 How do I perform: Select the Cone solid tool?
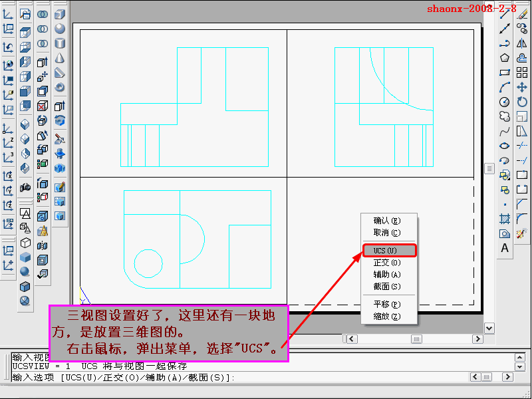pyautogui.click(x=60, y=58)
